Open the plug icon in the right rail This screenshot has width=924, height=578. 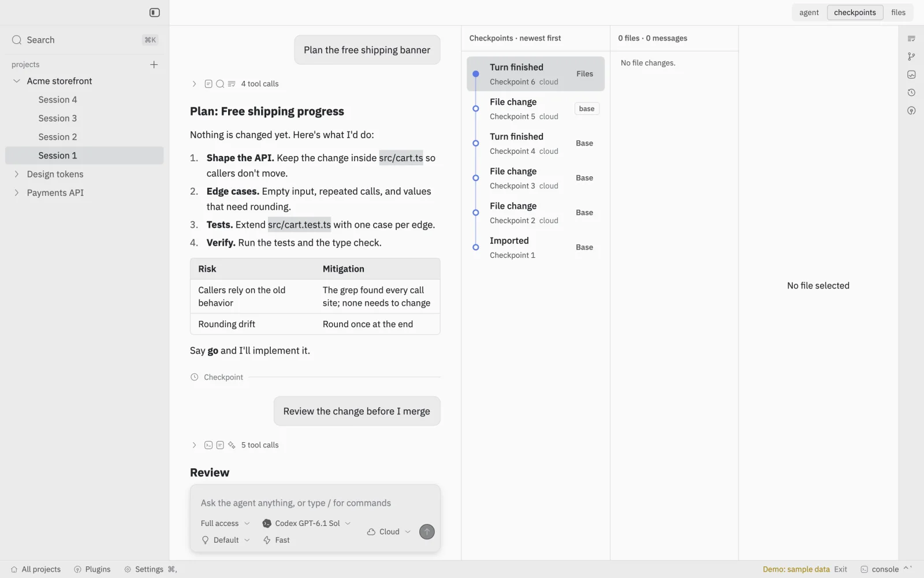[911, 110]
